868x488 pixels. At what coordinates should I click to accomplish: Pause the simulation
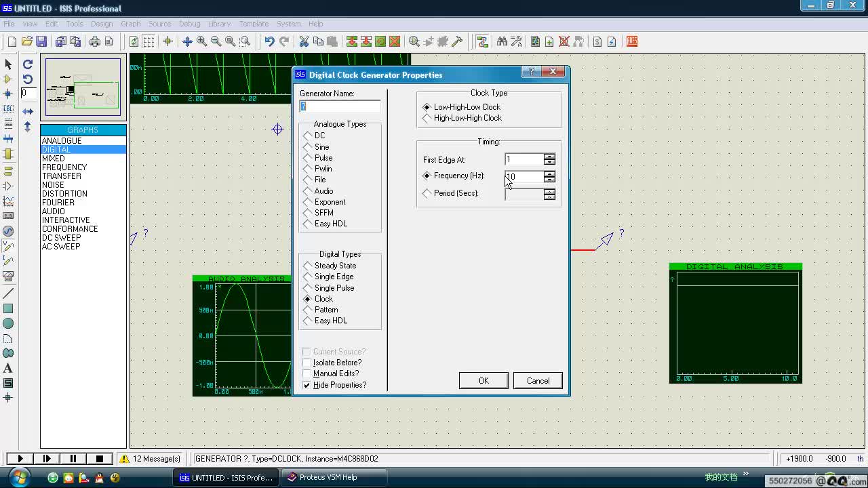pyautogui.click(x=73, y=459)
